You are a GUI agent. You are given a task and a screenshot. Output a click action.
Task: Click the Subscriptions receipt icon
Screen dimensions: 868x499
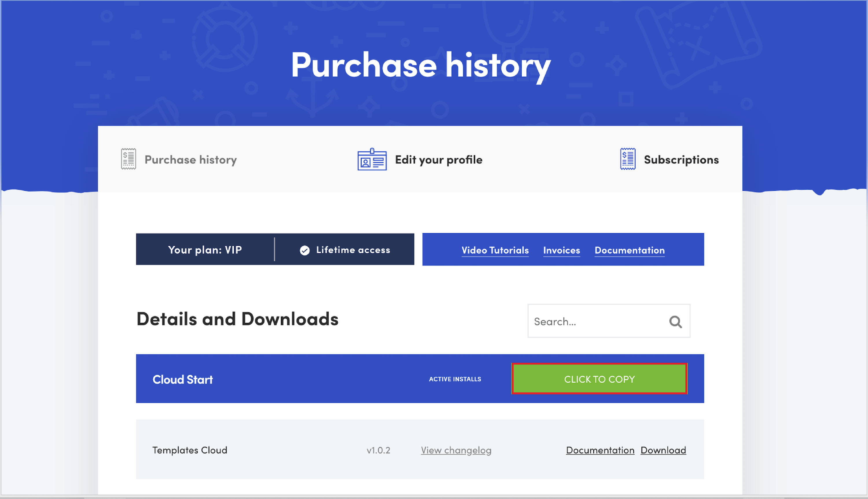[x=628, y=159]
